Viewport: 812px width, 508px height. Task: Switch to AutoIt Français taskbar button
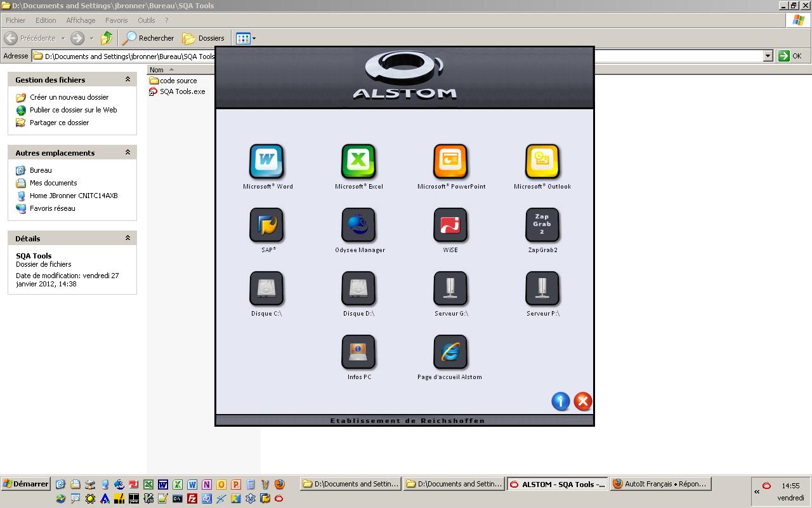point(660,484)
